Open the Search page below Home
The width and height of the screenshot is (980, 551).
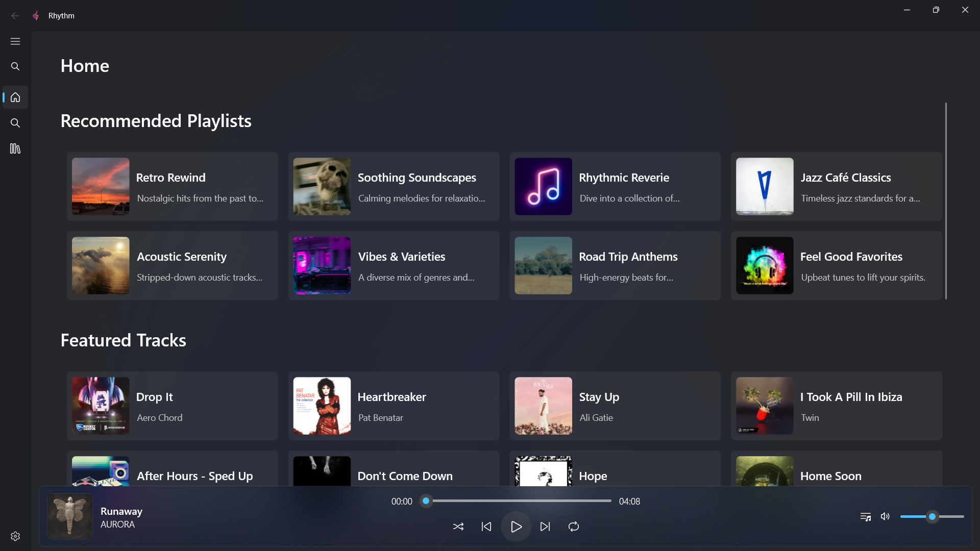coord(15,123)
